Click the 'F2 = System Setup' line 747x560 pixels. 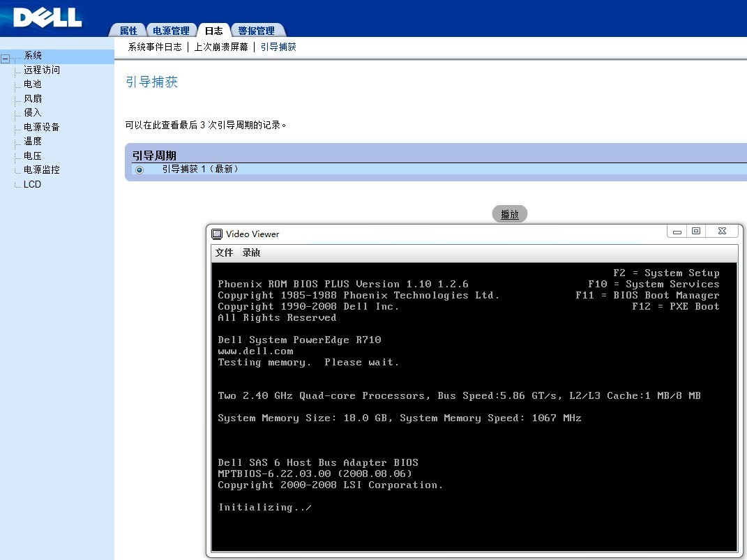666,273
